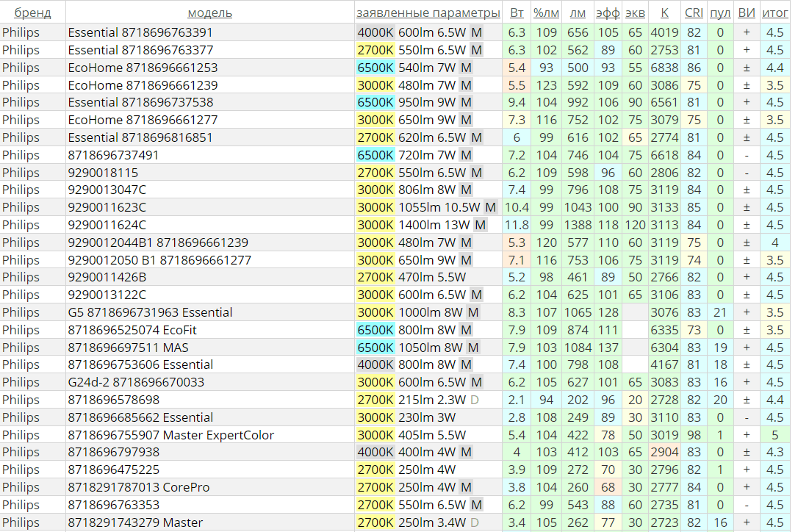Select model 9290011624C

click(x=107, y=225)
